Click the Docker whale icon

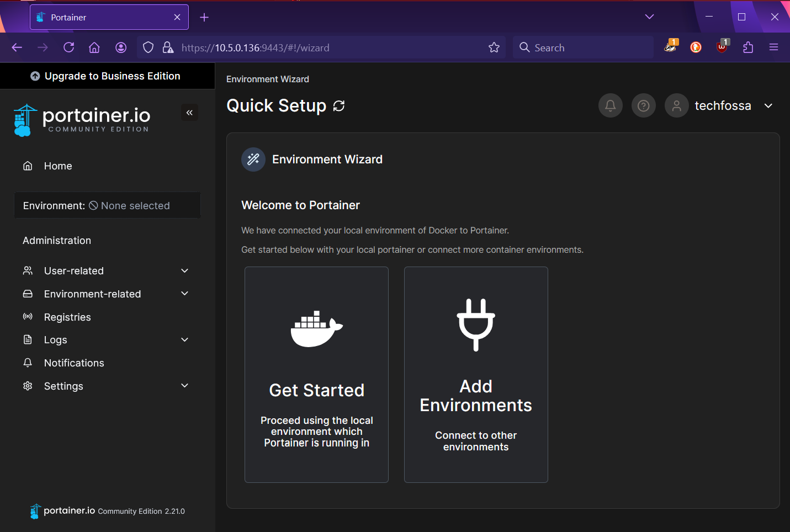[316, 329]
